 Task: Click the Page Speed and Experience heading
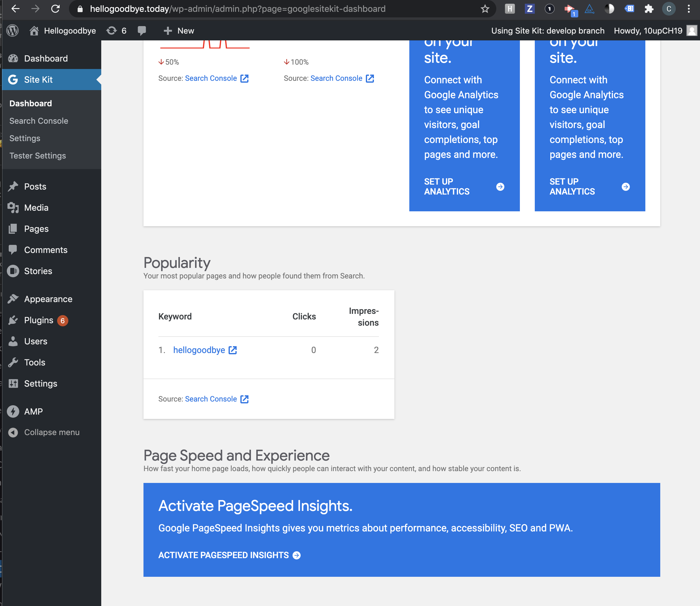236,456
